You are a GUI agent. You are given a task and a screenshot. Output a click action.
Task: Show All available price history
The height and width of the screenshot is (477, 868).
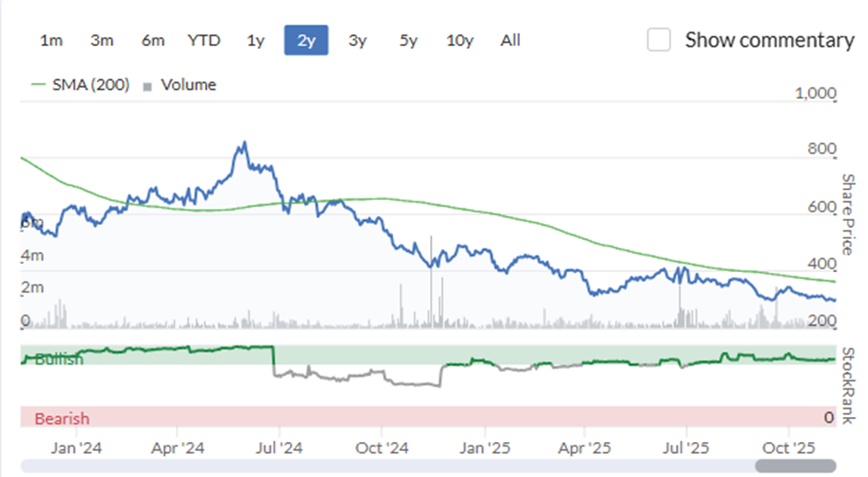tap(511, 41)
